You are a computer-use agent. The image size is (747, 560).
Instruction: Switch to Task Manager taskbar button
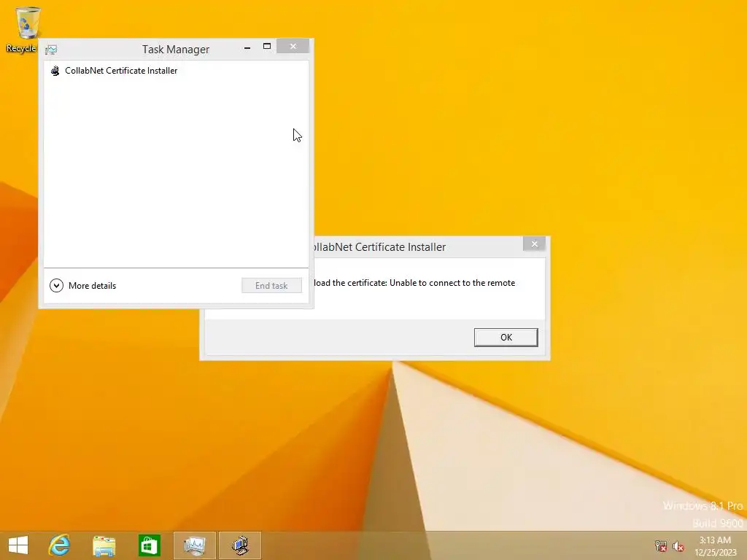click(194, 545)
